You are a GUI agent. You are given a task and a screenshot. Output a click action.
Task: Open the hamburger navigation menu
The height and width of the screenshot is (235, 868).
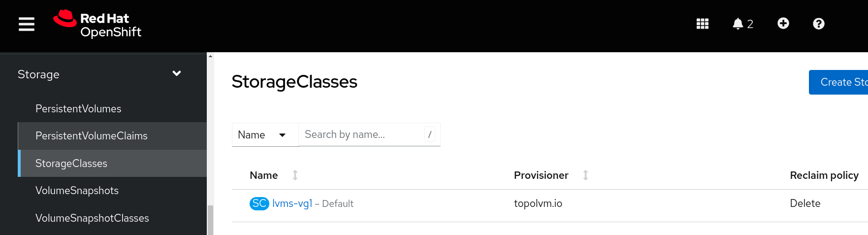(27, 24)
